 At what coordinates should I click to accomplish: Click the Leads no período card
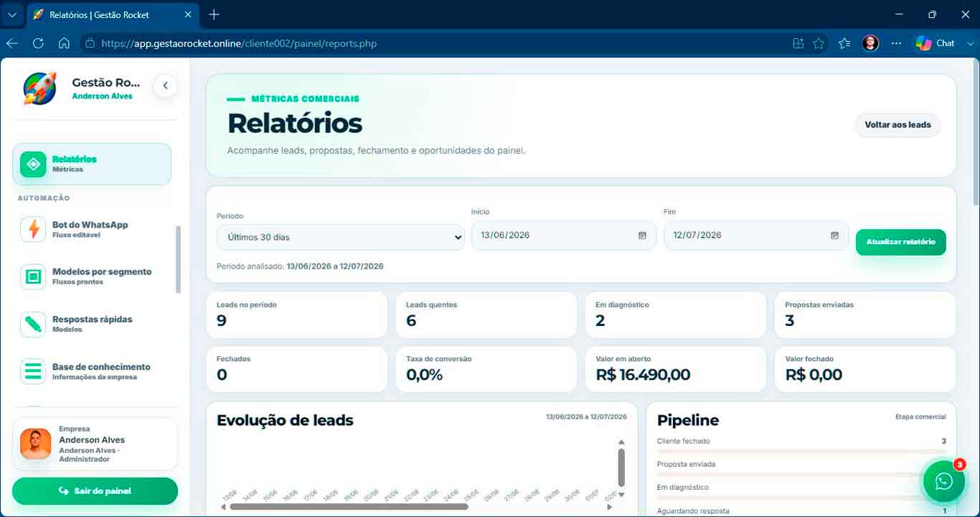coord(297,315)
